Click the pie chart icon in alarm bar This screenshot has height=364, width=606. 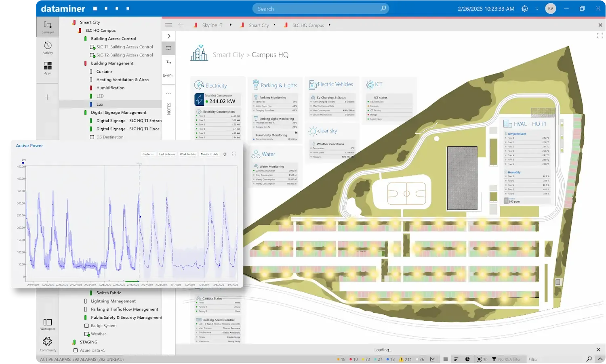pos(467,359)
